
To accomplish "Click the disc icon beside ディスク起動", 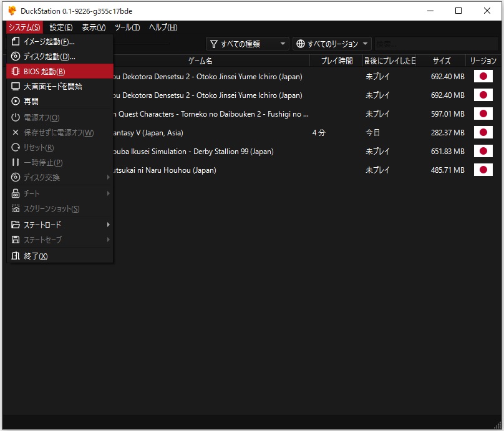I will point(16,56).
